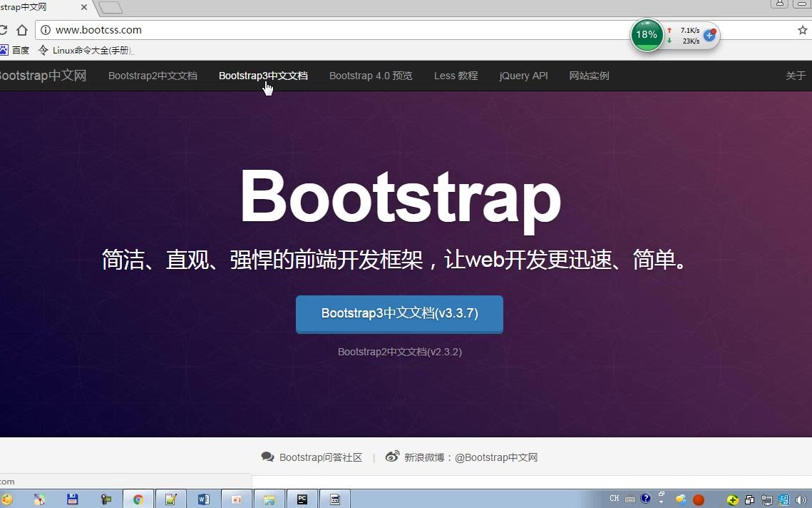Expand hidden icons in the system tray
The image size is (812, 508).
661,501
